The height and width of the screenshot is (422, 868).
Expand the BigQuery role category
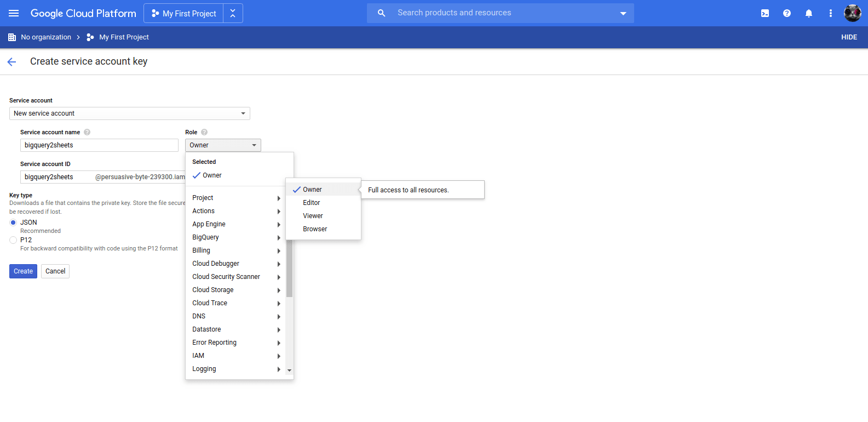coord(236,237)
